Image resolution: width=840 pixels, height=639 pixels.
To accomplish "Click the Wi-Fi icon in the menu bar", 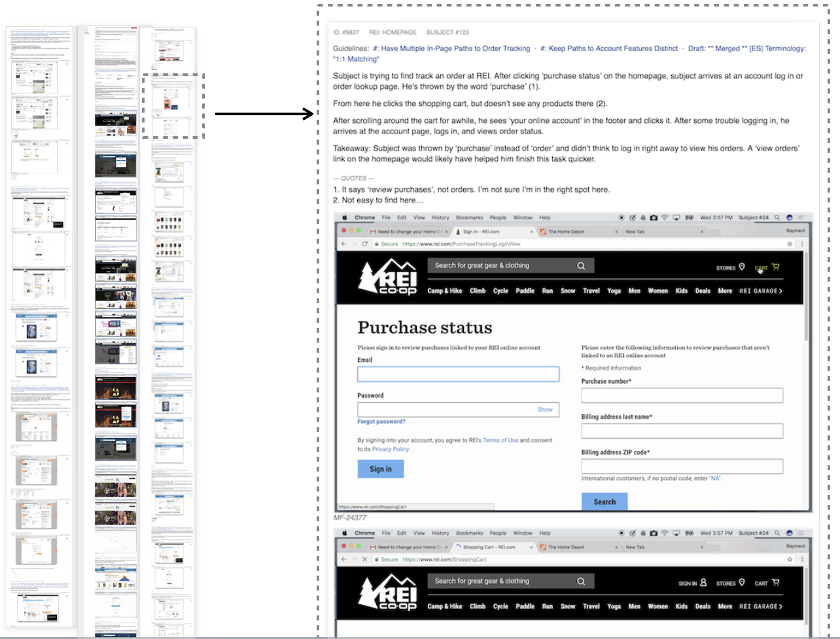I will click(665, 217).
